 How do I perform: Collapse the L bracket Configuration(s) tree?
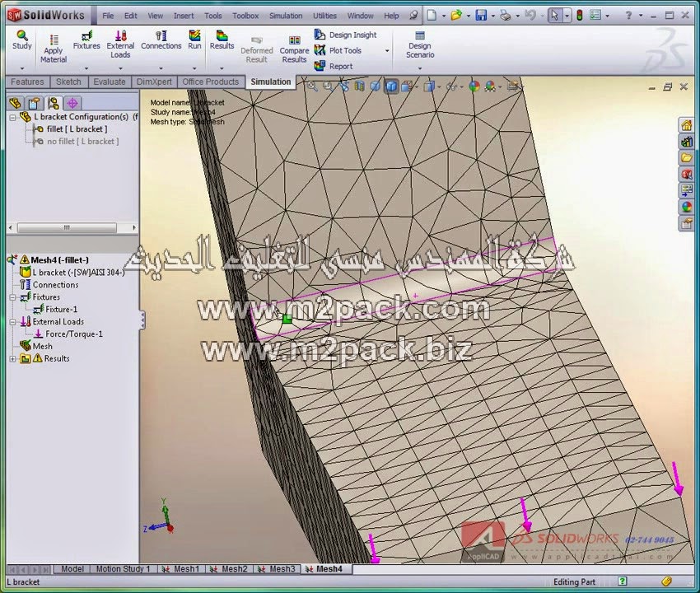pyautogui.click(x=13, y=118)
